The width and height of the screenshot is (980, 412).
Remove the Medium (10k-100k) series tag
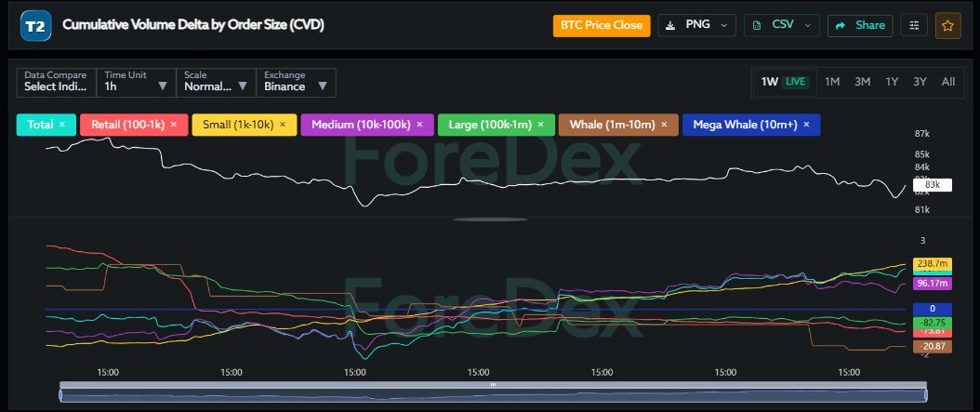[419, 125]
